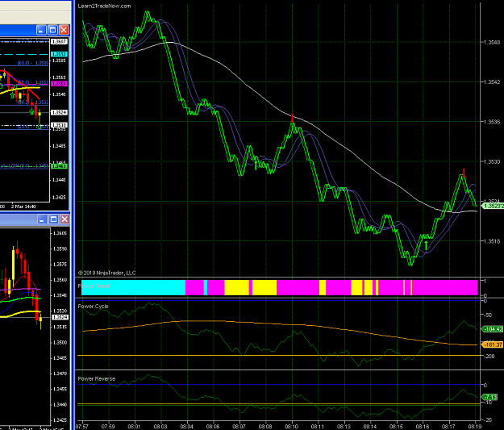Click the 08:10 time axis label

click(291, 427)
